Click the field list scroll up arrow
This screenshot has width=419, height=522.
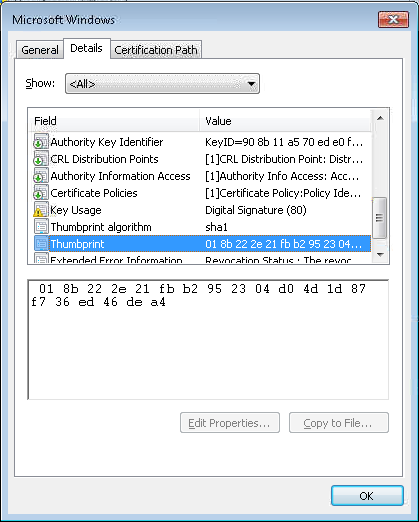point(380,119)
